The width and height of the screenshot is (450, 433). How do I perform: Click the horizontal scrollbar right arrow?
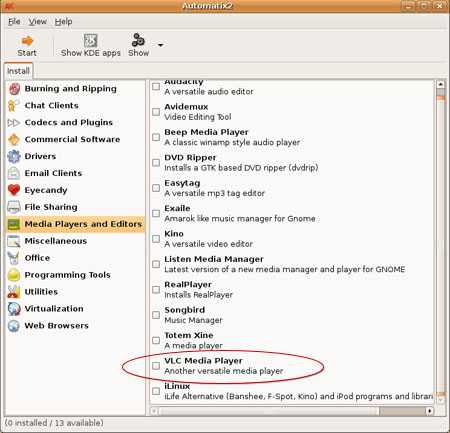430,411
